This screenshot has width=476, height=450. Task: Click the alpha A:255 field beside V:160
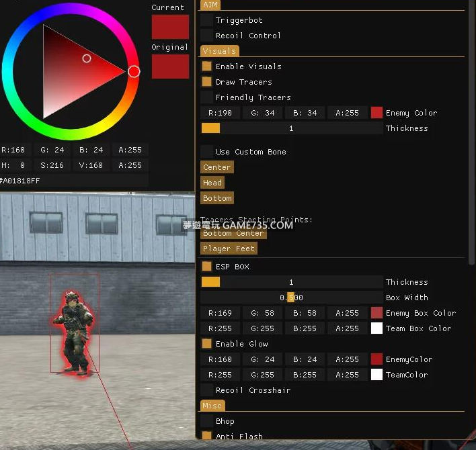[x=130, y=165]
